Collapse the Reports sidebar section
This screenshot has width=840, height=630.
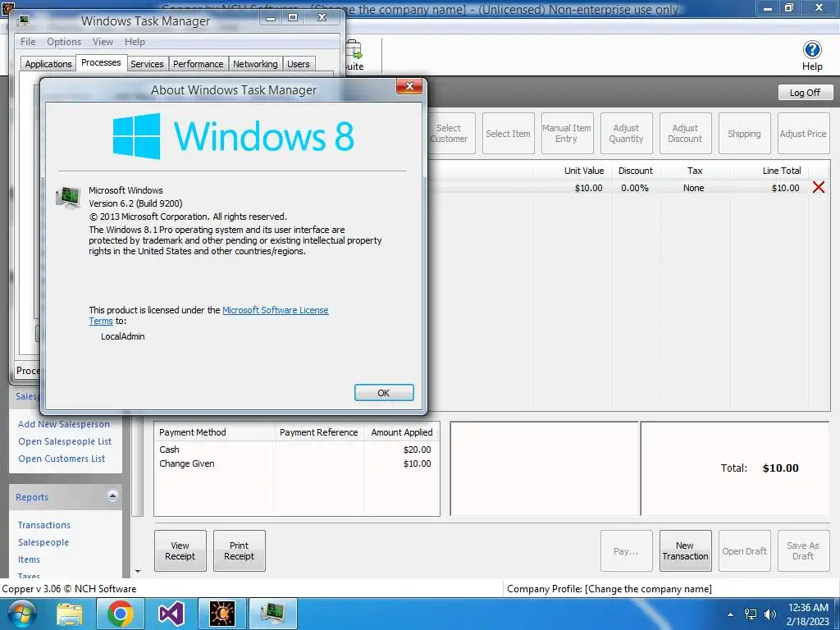112,495
